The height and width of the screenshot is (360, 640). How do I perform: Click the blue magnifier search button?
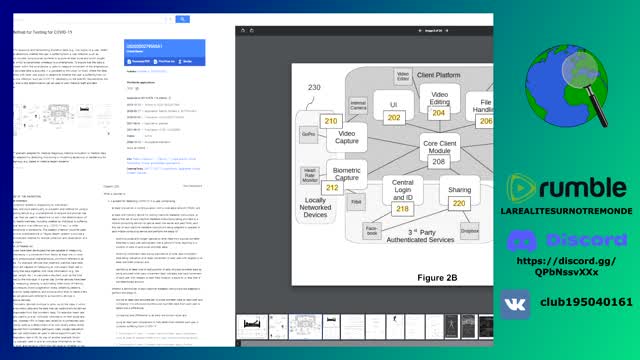tap(182, 19)
